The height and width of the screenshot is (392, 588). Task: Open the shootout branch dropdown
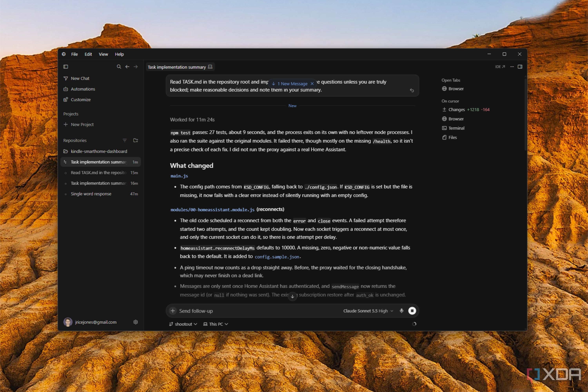click(x=183, y=324)
